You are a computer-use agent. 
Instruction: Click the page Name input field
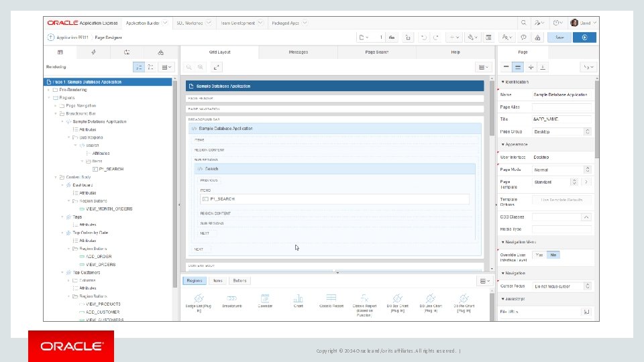pyautogui.click(x=561, y=95)
